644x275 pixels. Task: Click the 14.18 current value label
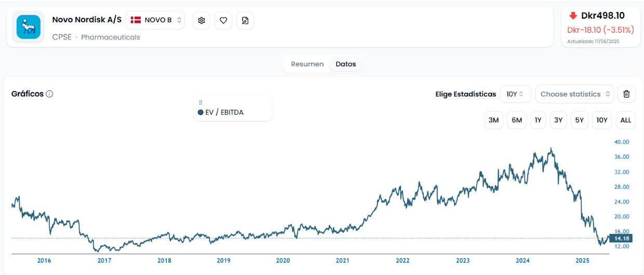pyautogui.click(x=621, y=238)
